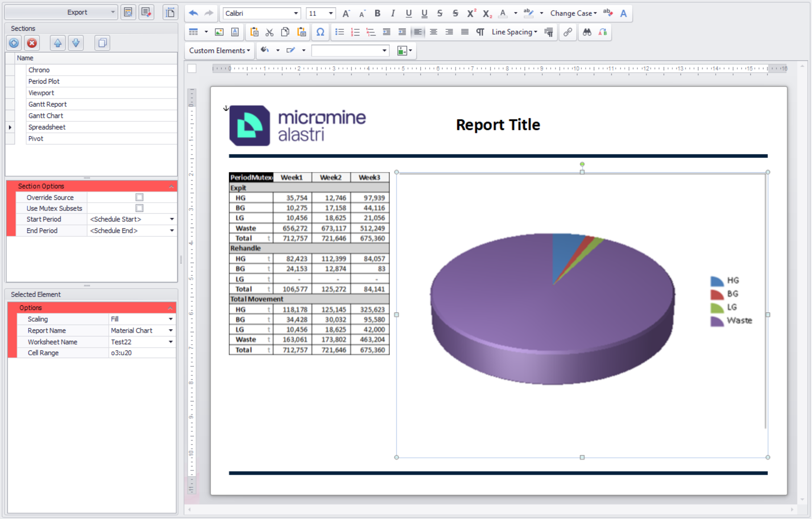Expand the Scaling Fill dropdown
Screen dimensions: 812x519
click(x=170, y=319)
